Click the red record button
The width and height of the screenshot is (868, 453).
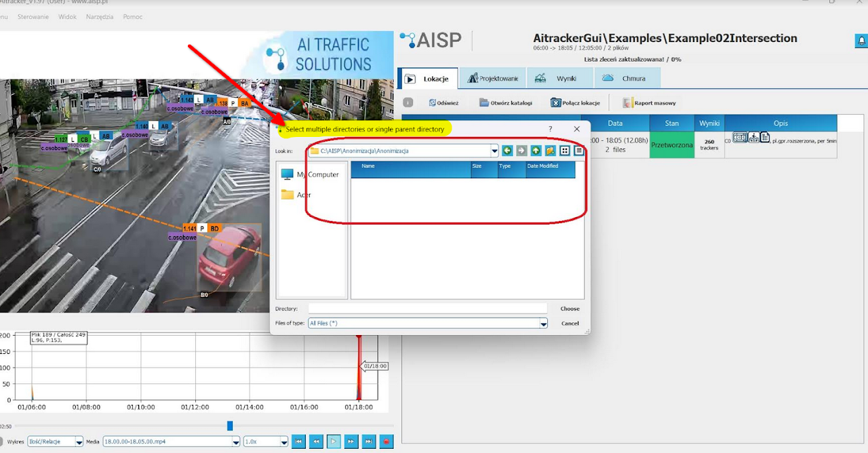tap(387, 441)
